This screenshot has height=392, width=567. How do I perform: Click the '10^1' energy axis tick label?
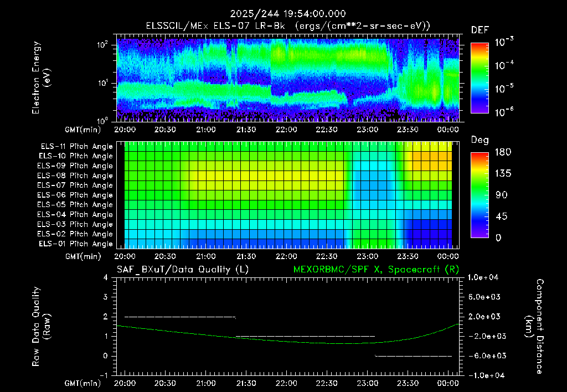coord(102,83)
